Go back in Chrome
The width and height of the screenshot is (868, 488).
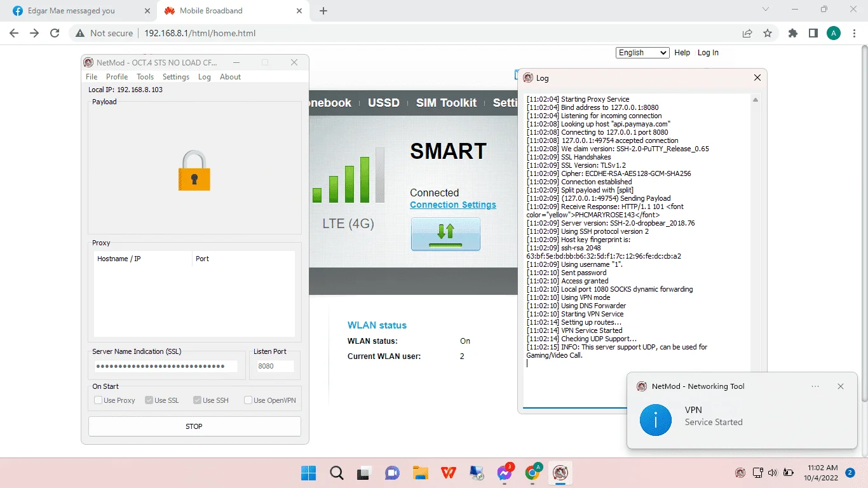(14, 33)
